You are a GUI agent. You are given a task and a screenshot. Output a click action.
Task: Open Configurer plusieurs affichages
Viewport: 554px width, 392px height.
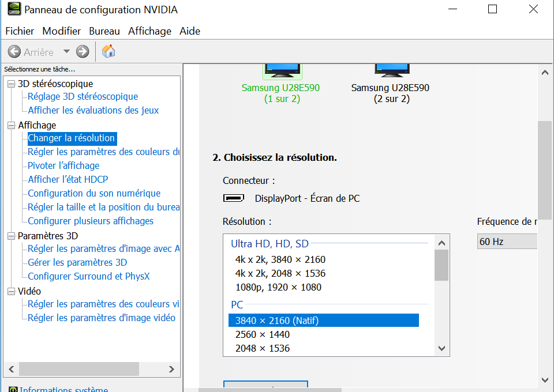91,221
